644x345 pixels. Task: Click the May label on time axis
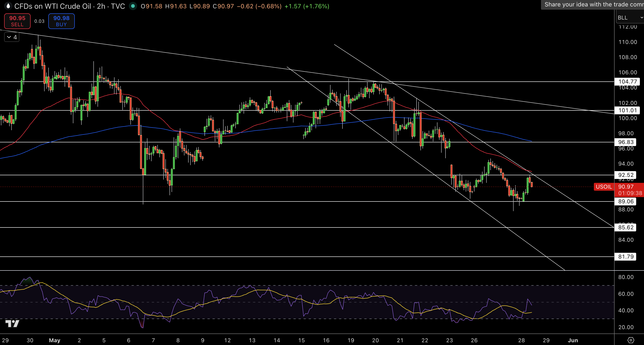tap(55, 340)
